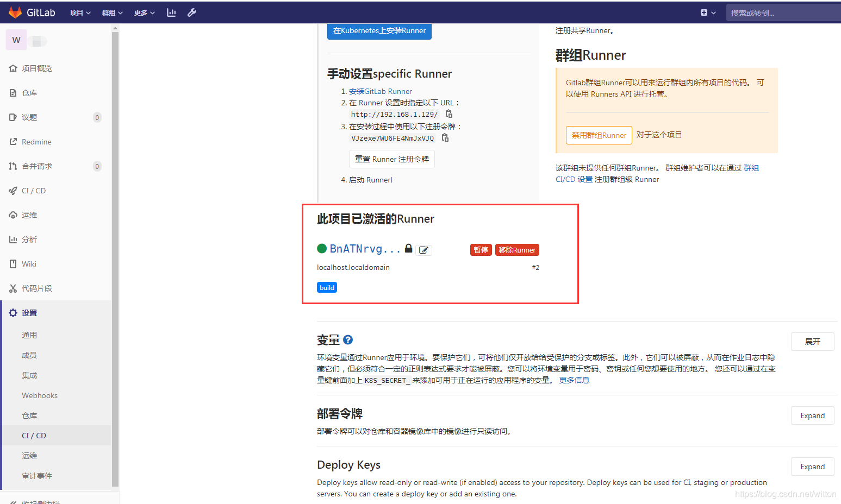Copy the registration token with clipboard icon
841x504 pixels.
(x=445, y=138)
